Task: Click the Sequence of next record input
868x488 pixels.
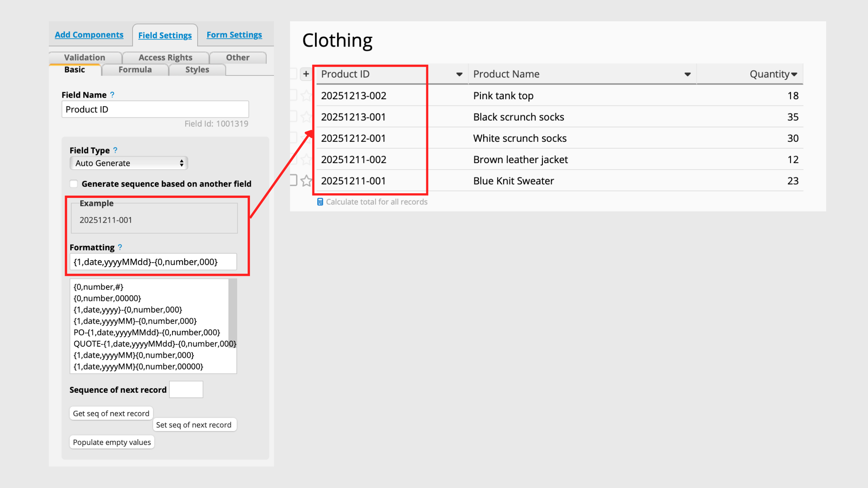Action: click(186, 390)
